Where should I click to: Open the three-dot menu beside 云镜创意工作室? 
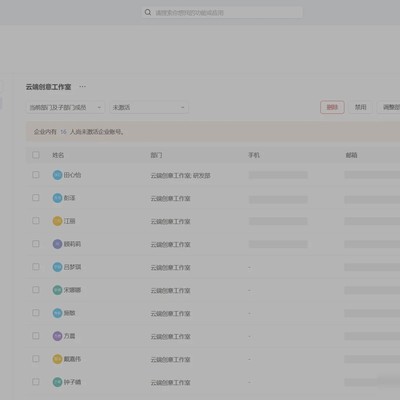point(82,87)
